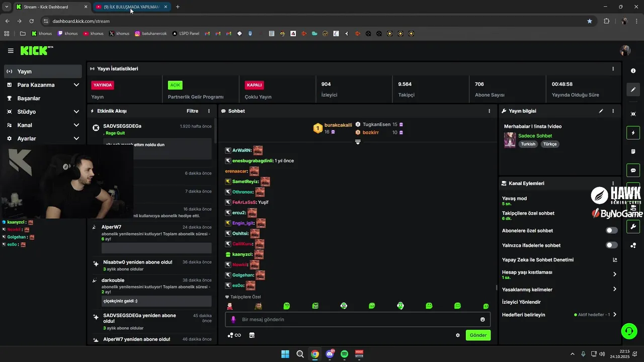The height and width of the screenshot is (362, 644).
Task: Open chat settings gear next to Gönder
Action: click(x=458, y=335)
